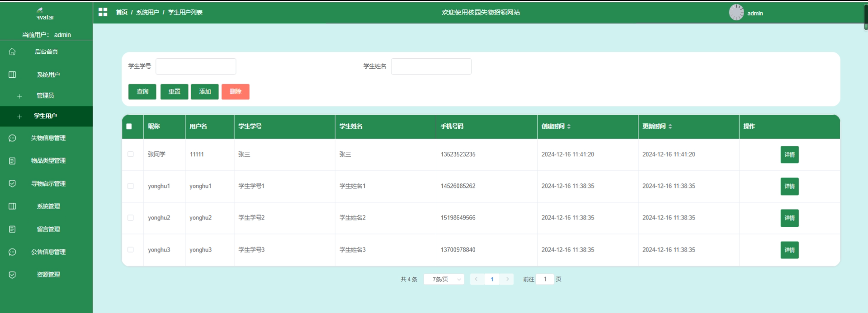Viewport: 868px width, 313px height.
Task: Open 详情 for row yonghu1
Action: pos(789,186)
